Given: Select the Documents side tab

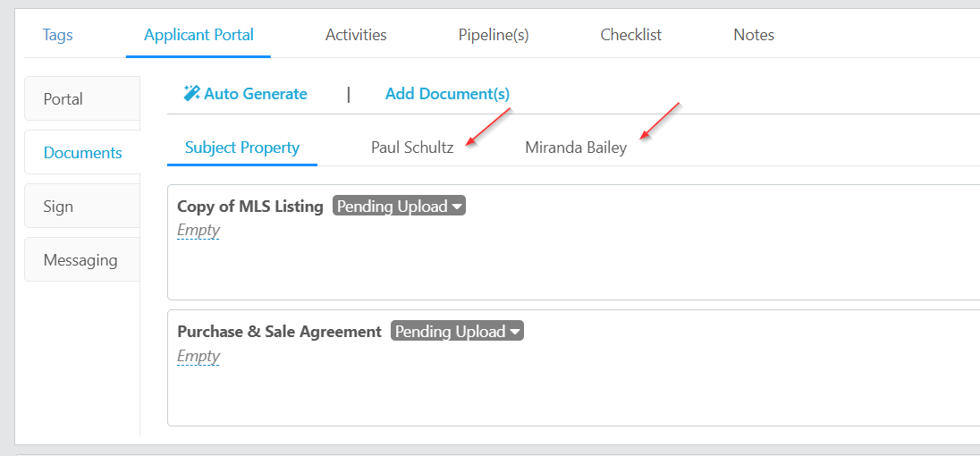Looking at the screenshot, I should (x=82, y=152).
